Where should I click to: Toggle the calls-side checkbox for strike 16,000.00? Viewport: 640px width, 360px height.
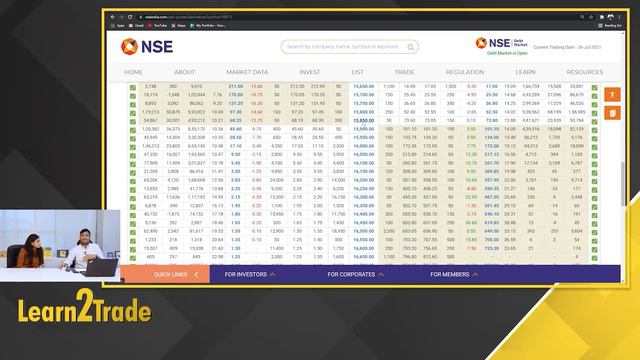pos(133,147)
